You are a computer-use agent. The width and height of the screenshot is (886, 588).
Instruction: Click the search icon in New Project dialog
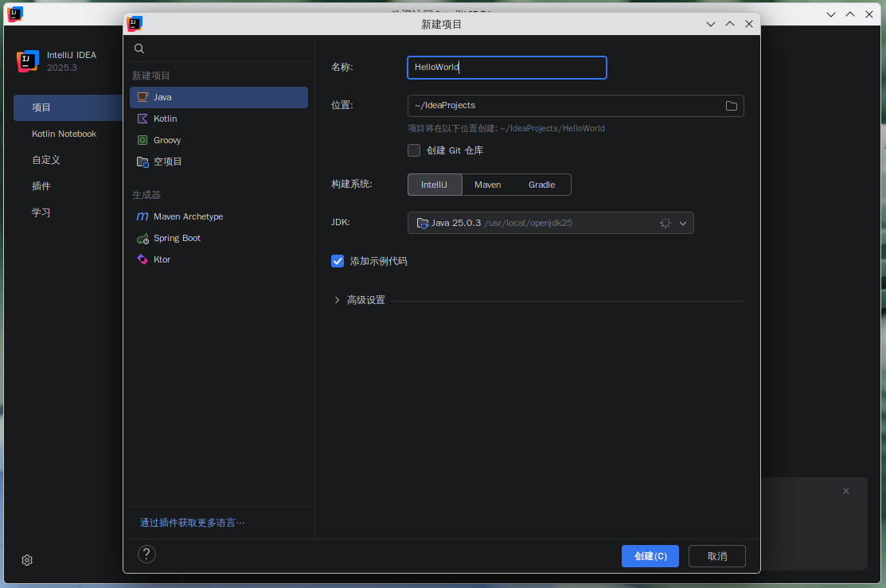pyautogui.click(x=139, y=49)
